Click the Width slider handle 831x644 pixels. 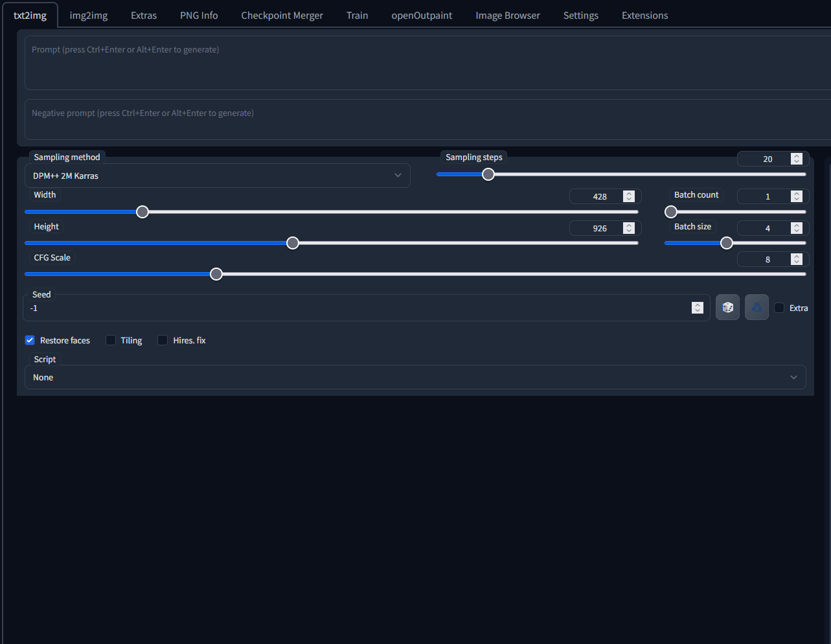click(142, 212)
